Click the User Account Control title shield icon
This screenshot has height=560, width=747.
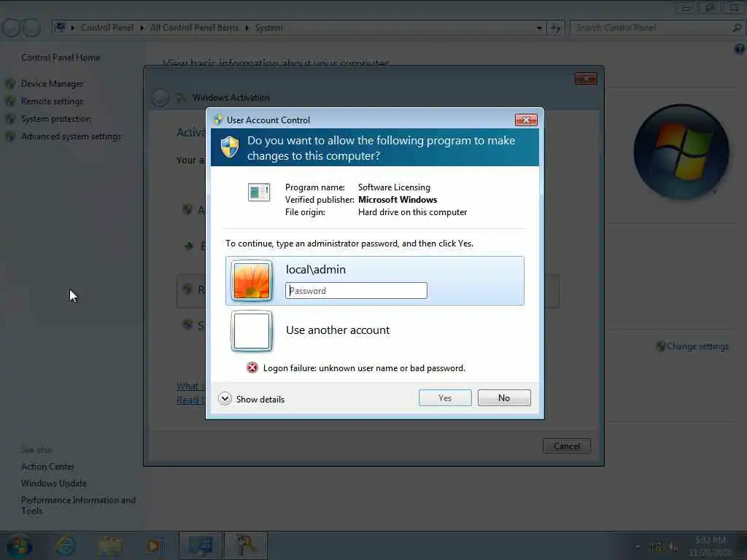(x=217, y=120)
